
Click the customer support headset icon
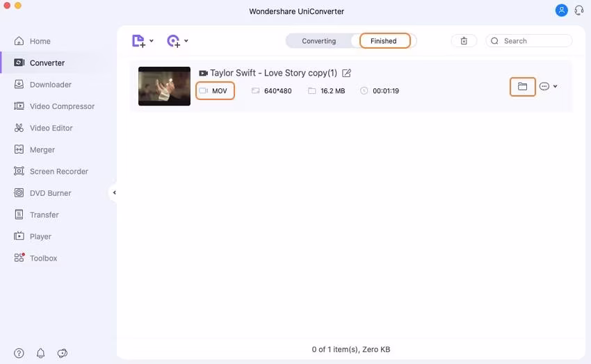click(579, 10)
